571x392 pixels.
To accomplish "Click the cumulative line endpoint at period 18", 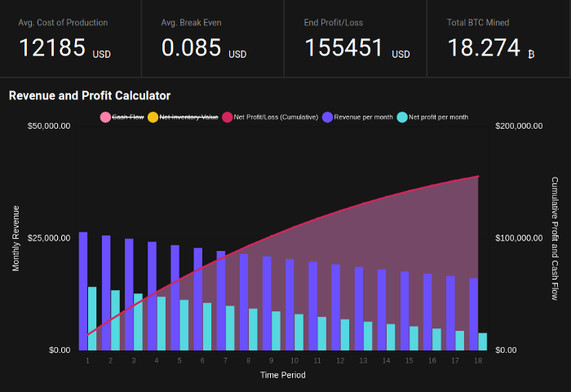I will click(478, 176).
